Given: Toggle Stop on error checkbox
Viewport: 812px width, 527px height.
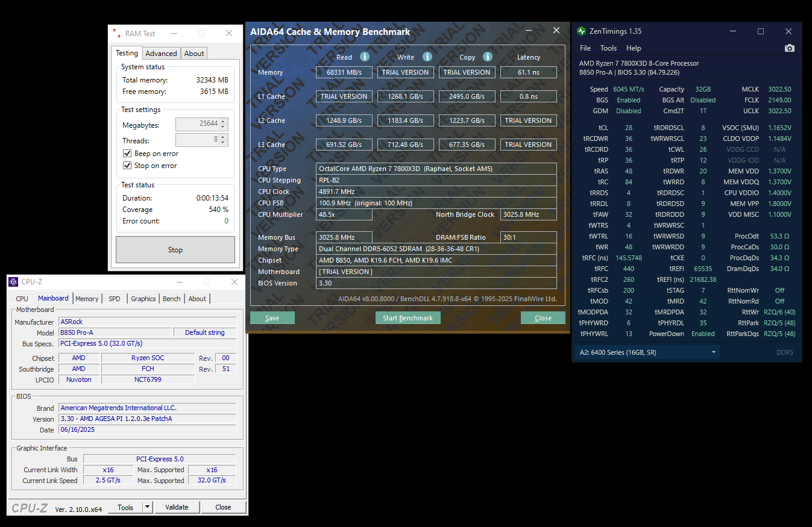Looking at the screenshot, I should [x=127, y=166].
